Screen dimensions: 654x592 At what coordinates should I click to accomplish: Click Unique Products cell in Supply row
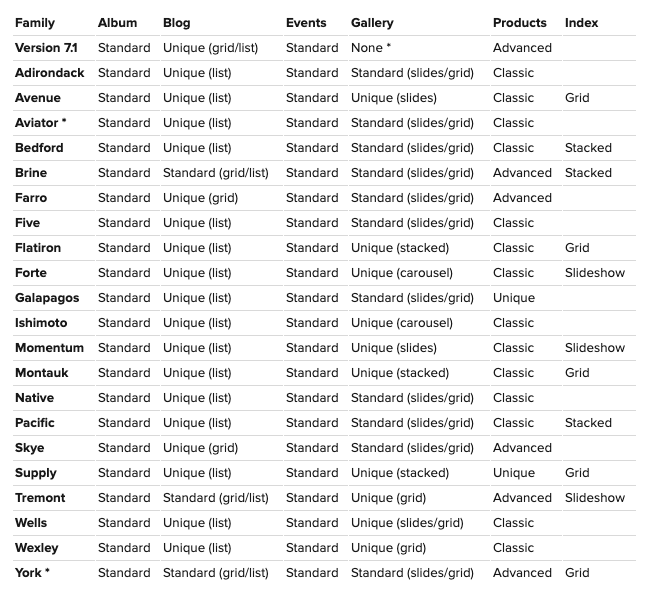pyautogui.click(x=514, y=473)
